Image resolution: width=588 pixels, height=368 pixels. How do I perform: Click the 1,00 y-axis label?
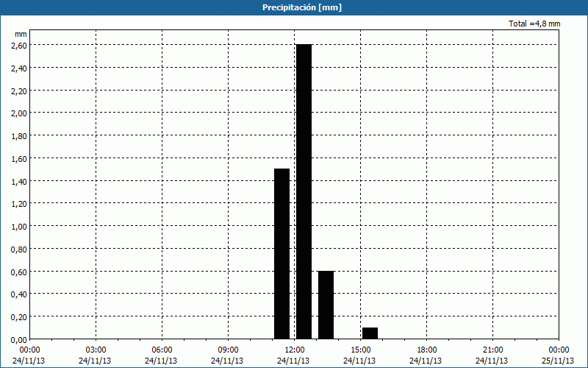20,227
